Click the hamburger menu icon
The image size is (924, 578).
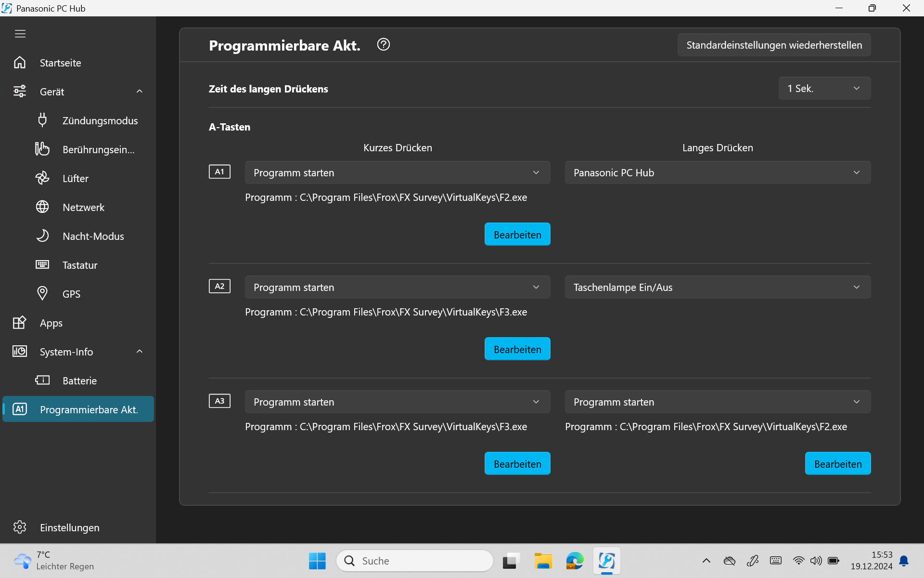click(x=20, y=34)
